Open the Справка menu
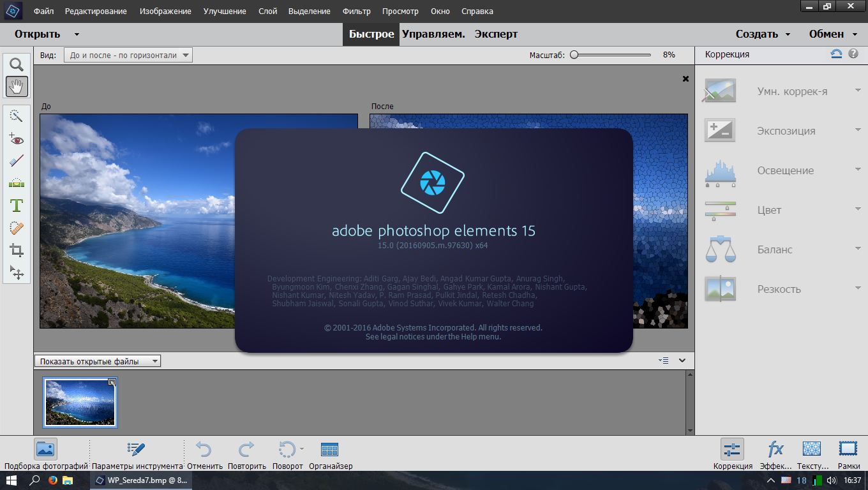 [x=477, y=11]
